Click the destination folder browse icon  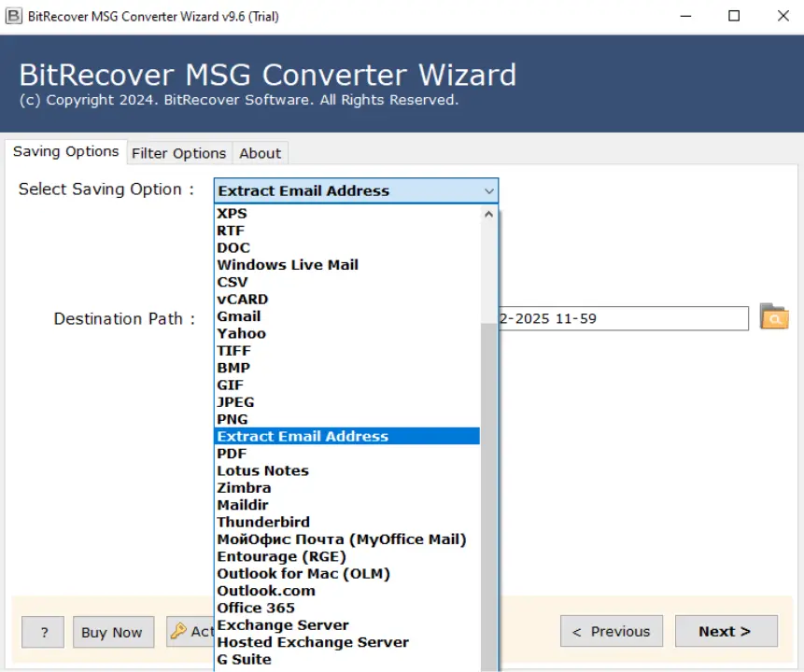tap(774, 317)
